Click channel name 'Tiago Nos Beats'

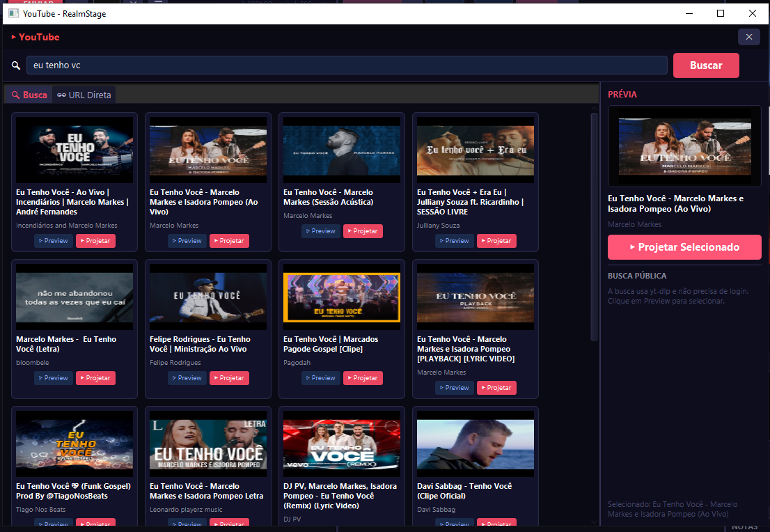pos(41,510)
